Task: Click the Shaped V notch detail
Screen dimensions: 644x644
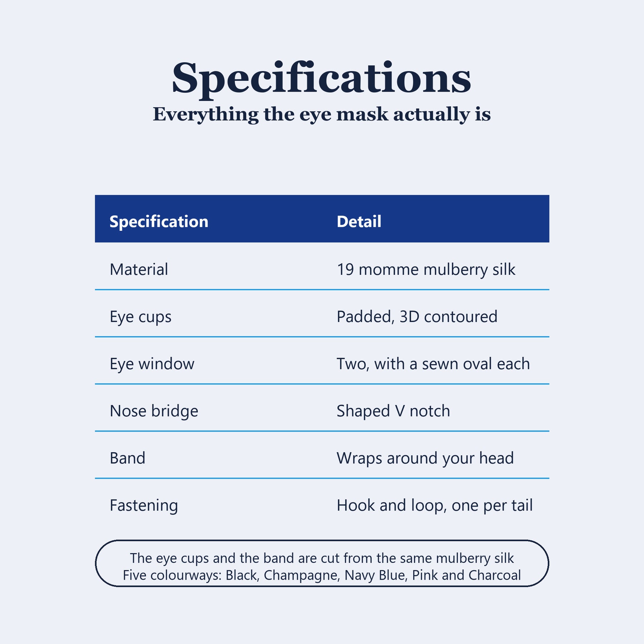Action: (393, 411)
